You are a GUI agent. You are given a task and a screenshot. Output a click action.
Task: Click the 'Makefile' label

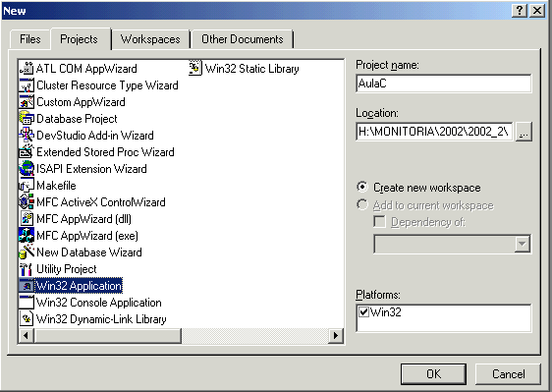pyautogui.click(x=56, y=186)
